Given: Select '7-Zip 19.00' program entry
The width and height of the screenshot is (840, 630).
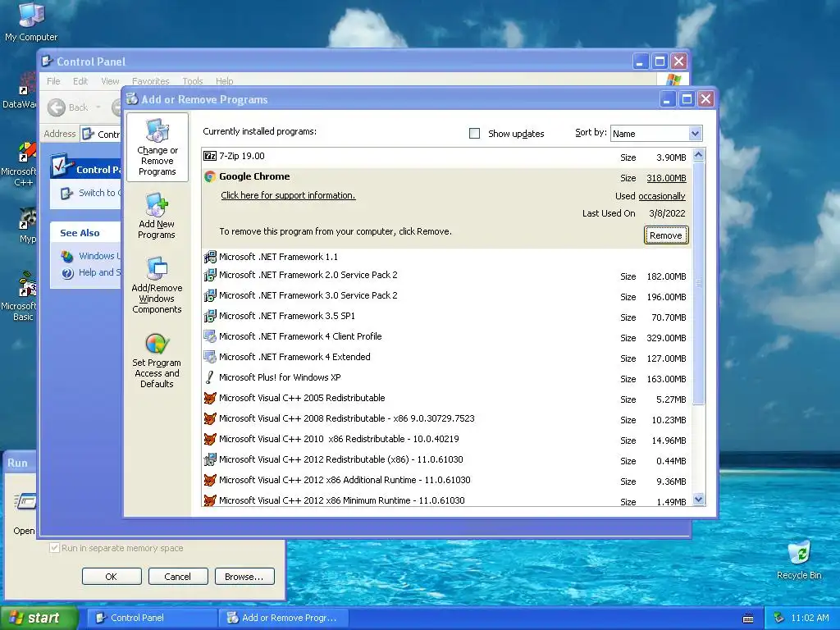Looking at the screenshot, I should (x=446, y=157).
